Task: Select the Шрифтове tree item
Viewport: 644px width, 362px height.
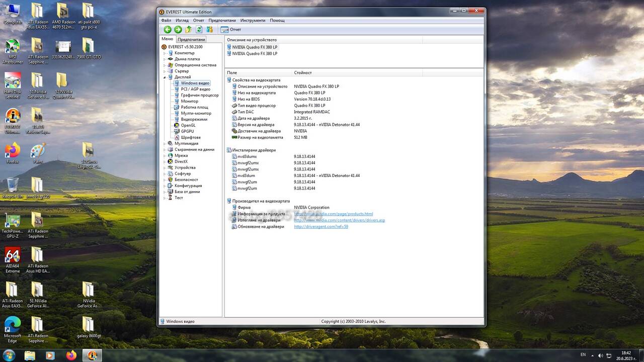Action: [191, 137]
